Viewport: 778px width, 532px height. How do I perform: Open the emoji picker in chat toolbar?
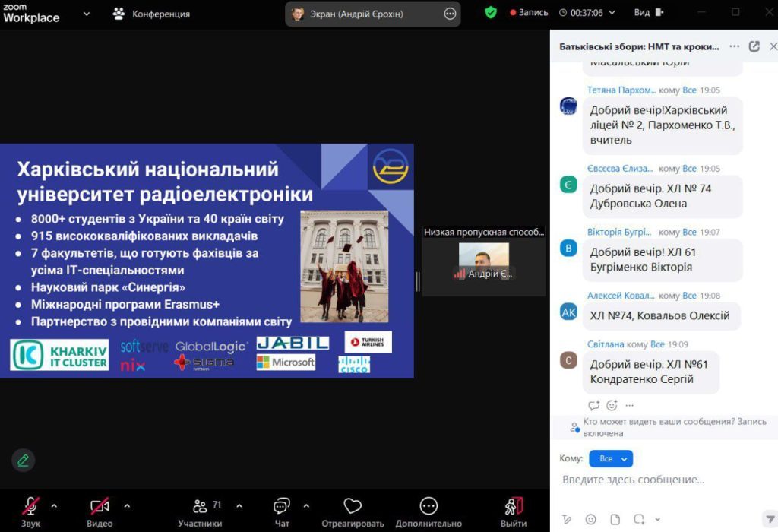[590, 519]
